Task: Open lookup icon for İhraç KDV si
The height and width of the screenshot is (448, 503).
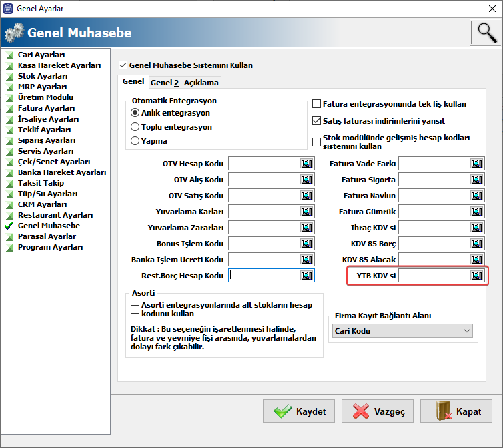Action: point(476,228)
